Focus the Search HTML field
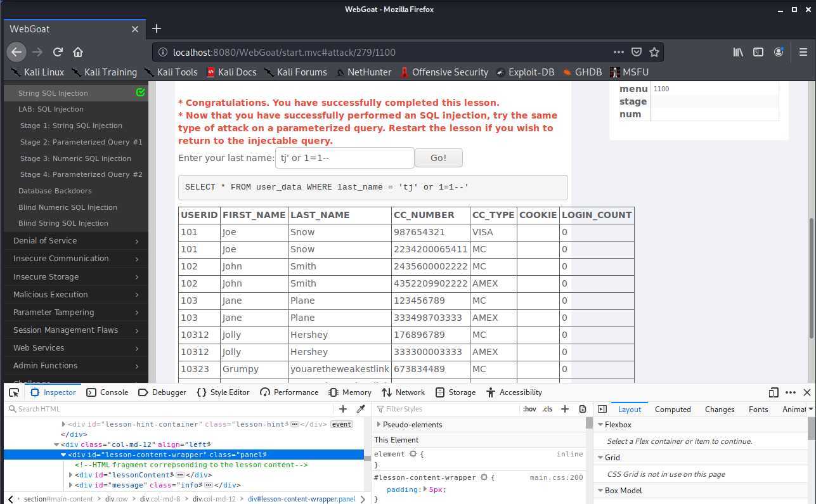This screenshot has height=504, width=816. (170, 409)
